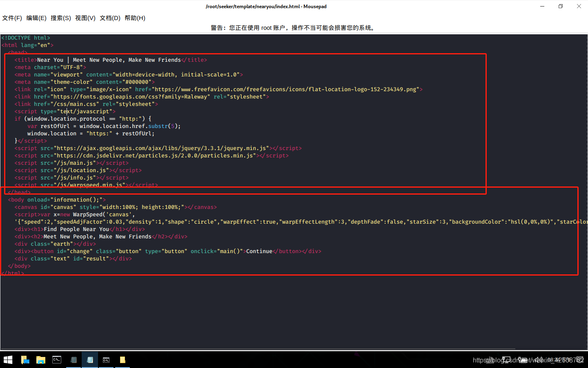Click the h2 'Meet New People, Make New Friends' line
This screenshot has width=588, height=368.
coord(101,237)
